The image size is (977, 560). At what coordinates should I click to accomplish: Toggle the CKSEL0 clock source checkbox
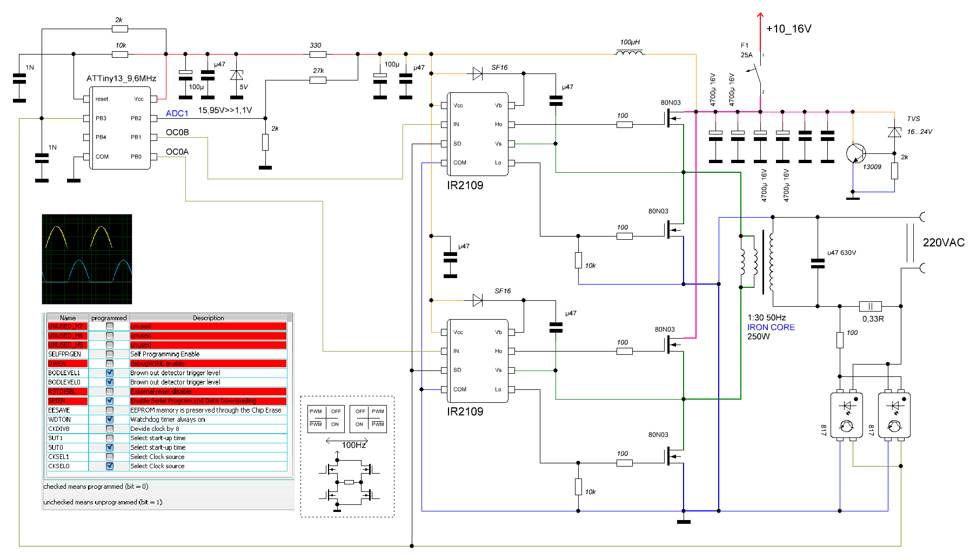click(110, 466)
